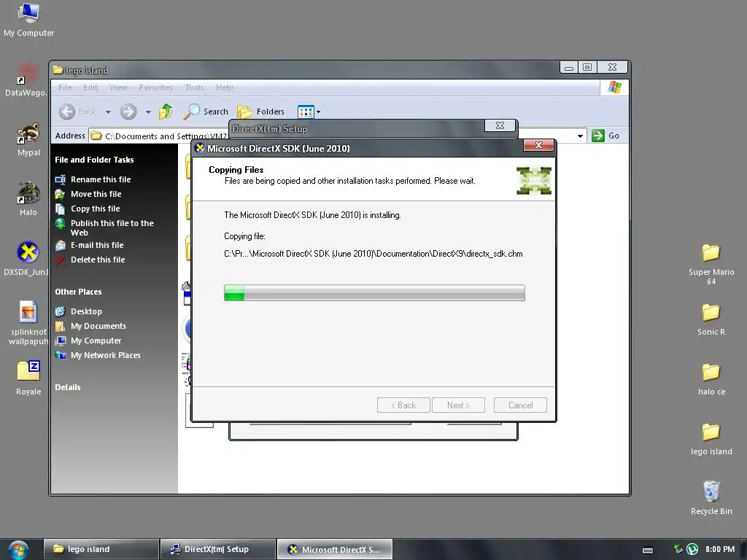This screenshot has width=747, height=560.
Task: Click the uTorrent tray icon
Action: tap(692, 549)
